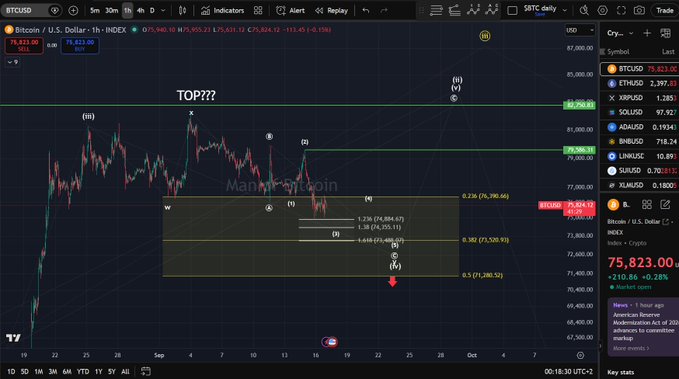Open chart settings hexagon icon
This screenshot has height=379, width=679.
tap(603, 10)
